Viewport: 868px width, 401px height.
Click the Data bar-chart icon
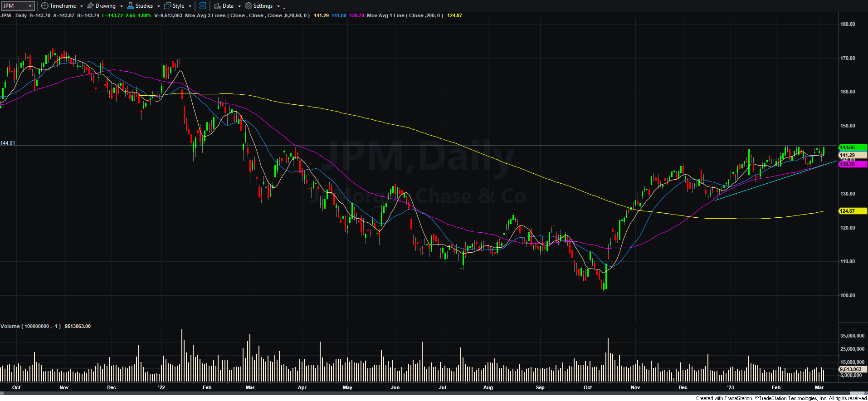click(217, 6)
